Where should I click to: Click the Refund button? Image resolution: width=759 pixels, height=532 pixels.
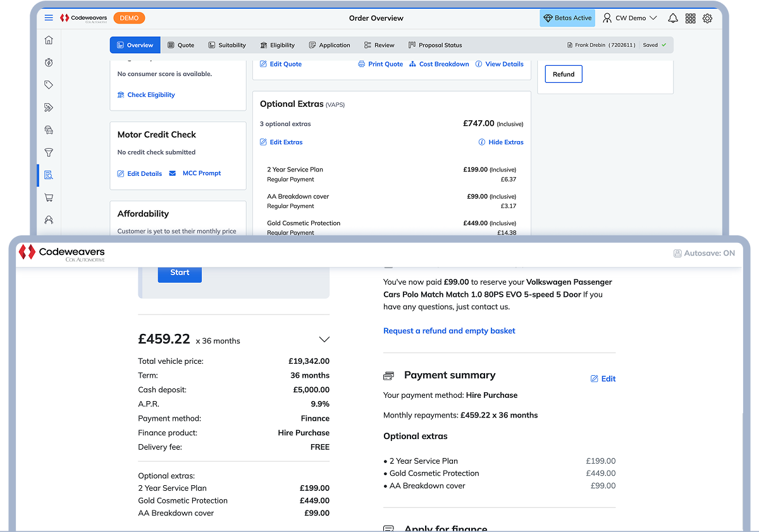click(x=564, y=74)
